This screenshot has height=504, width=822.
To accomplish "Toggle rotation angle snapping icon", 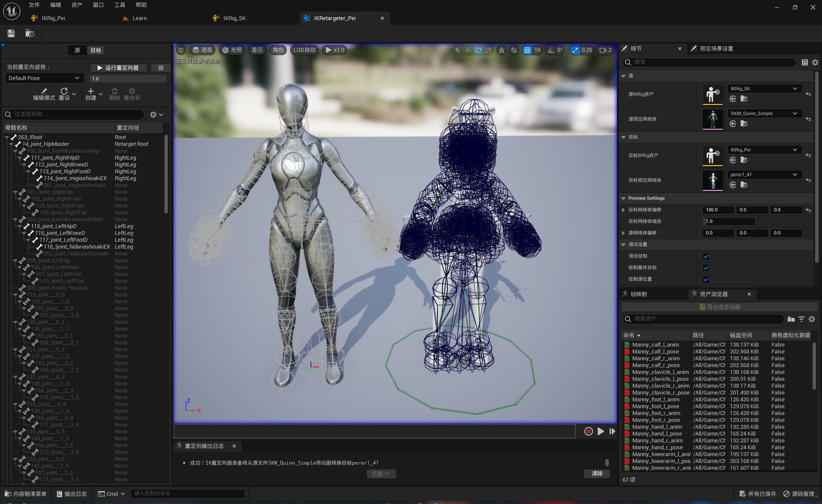I will (551, 50).
